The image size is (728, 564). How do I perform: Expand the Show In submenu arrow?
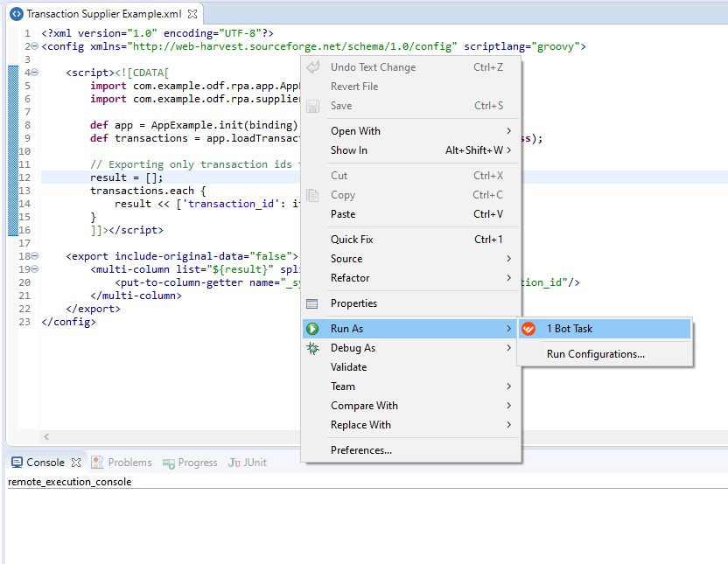509,150
